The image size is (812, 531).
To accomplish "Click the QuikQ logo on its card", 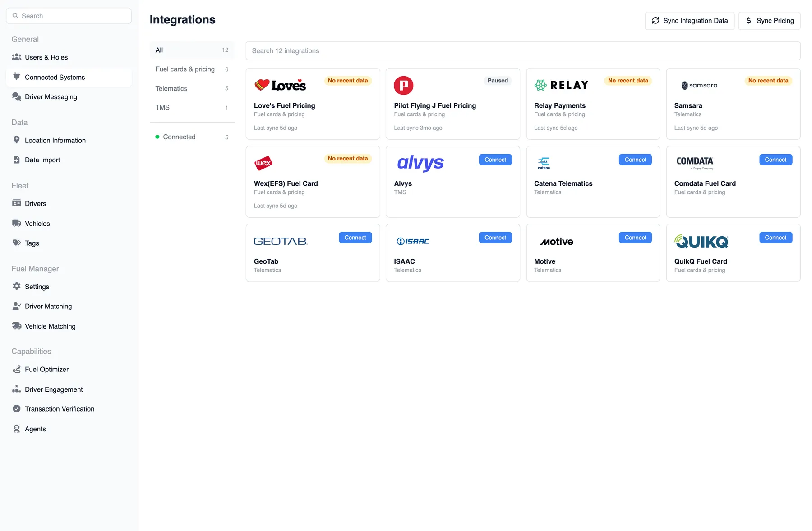I will 701,242.
